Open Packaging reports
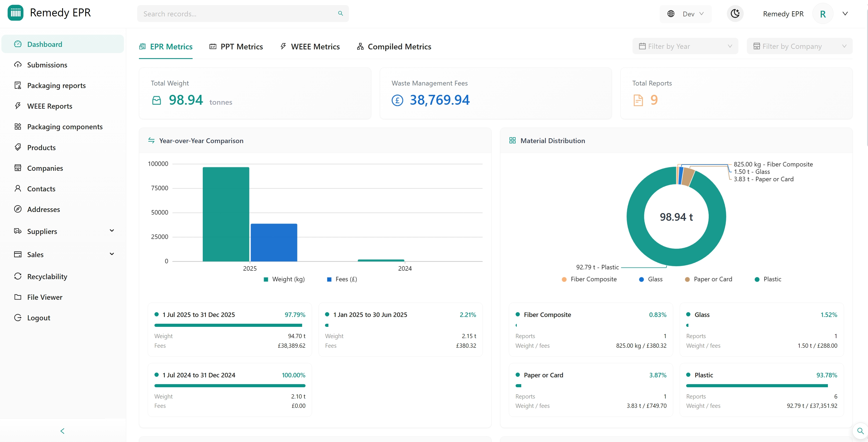This screenshot has width=868, height=442. (56, 85)
